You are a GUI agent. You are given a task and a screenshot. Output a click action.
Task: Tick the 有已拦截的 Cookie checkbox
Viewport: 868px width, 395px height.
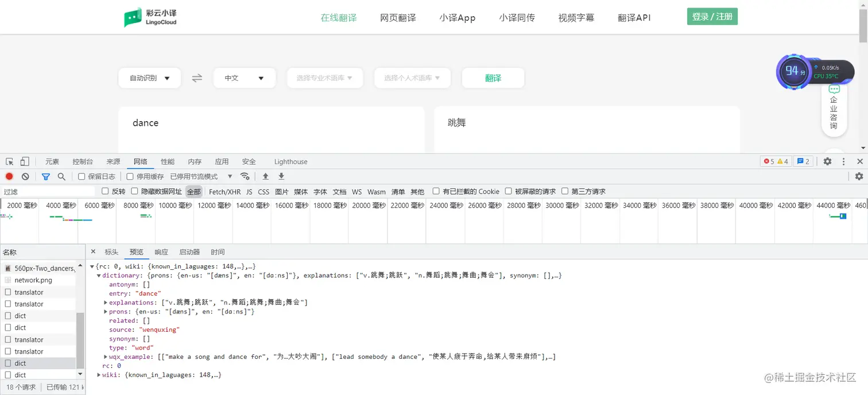point(436,191)
